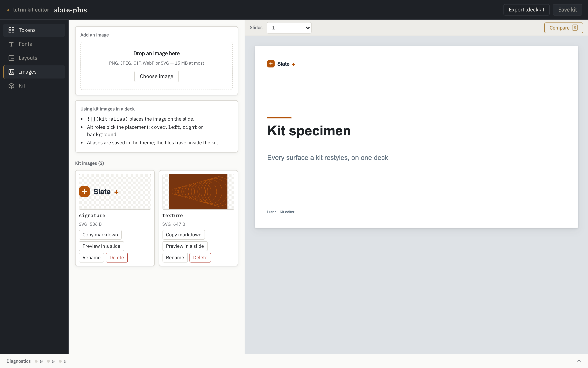Rename the signature image
This screenshot has height=368, width=588.
[91, 258]
